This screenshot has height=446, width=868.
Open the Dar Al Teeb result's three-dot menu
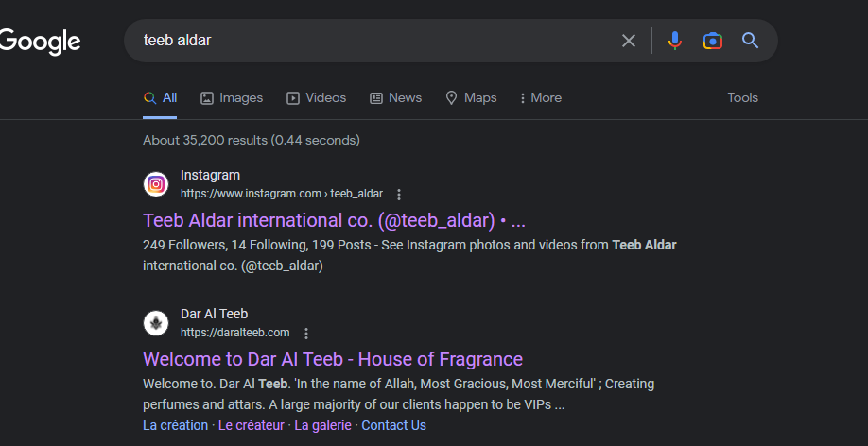(x=306, y=334)
